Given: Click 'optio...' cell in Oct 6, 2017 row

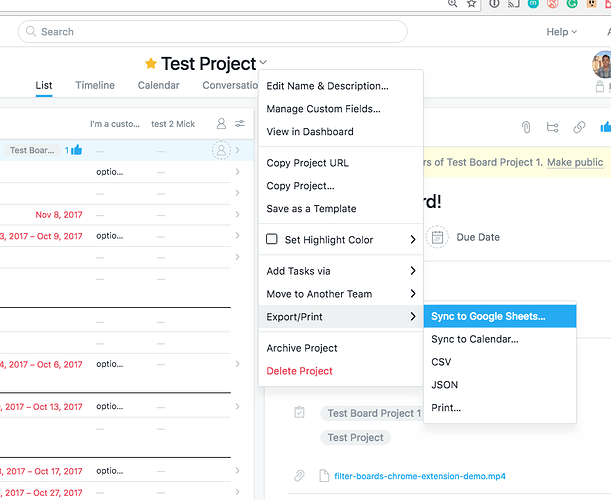Looking at the screenshot, I should [109, 364].
